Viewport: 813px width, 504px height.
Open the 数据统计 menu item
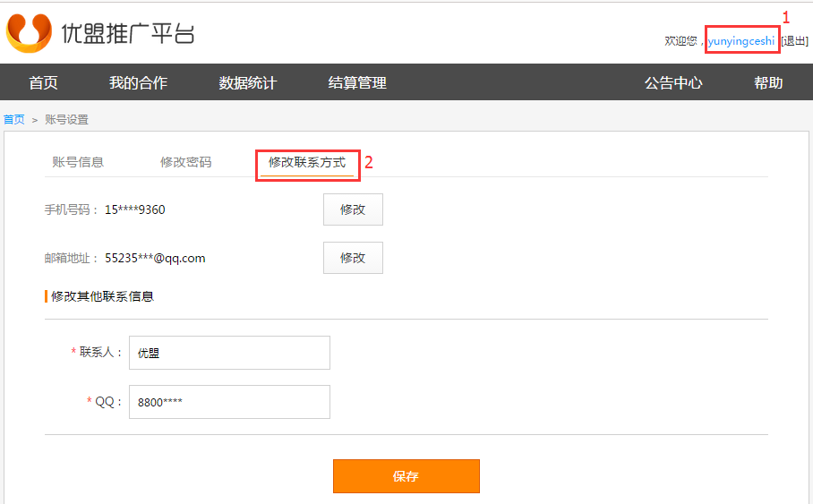[x=247, y=82]
